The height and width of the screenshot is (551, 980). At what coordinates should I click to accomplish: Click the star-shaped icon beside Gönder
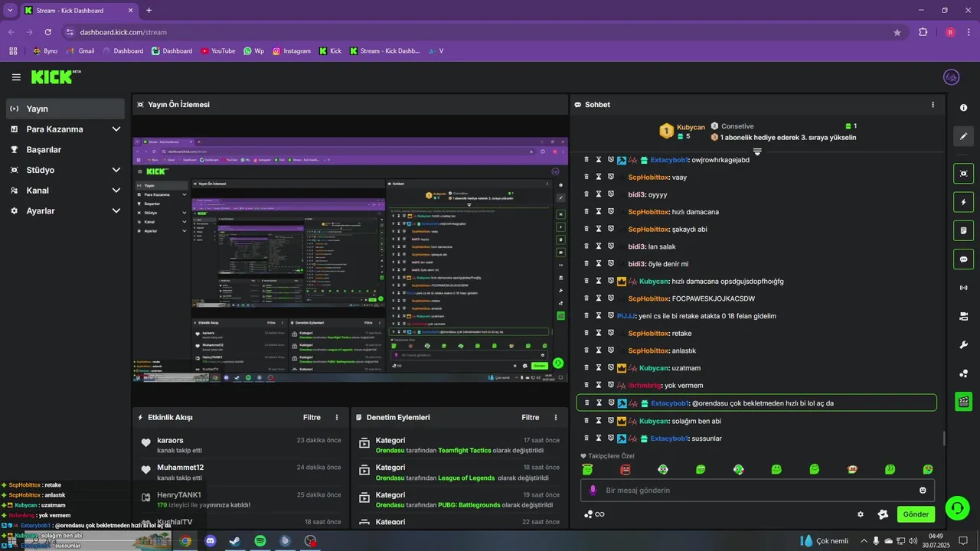click(883, 514)
